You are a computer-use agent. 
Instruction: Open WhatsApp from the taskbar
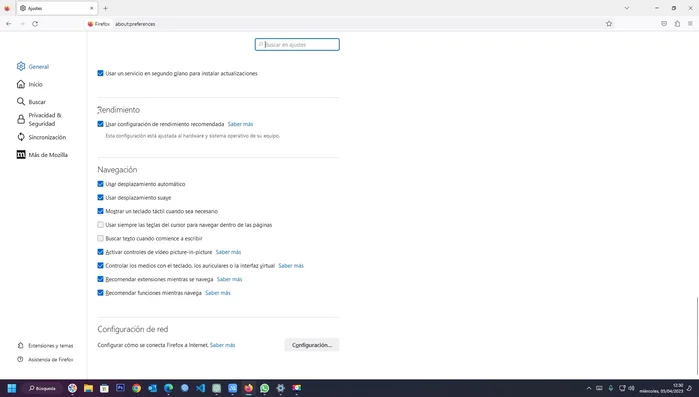click(x=264, y=388)
